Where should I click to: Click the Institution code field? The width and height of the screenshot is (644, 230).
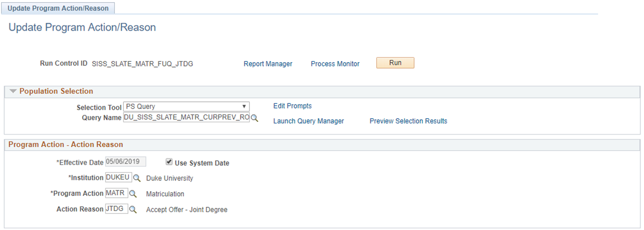pyautogui.click(x=119, y=178)
